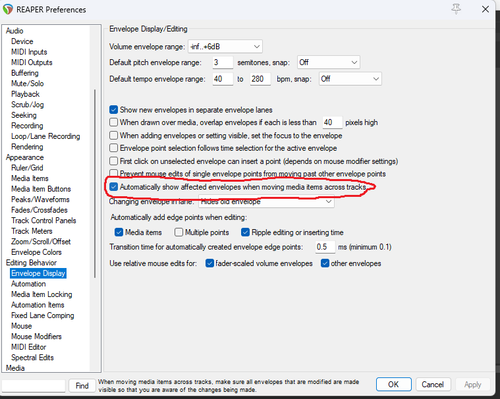
Task: Open Loop/Lane Recording preferences
Action: tap(45, 136)
